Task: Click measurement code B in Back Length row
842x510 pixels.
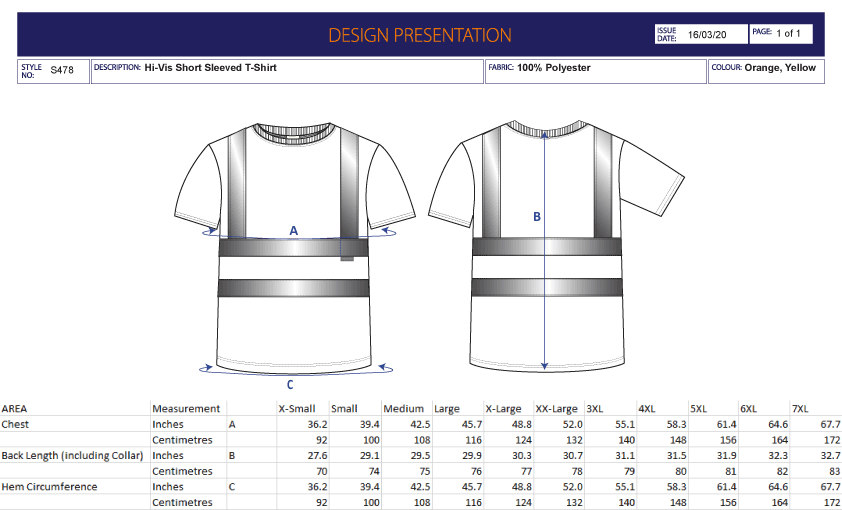Action: pos(232,456)
